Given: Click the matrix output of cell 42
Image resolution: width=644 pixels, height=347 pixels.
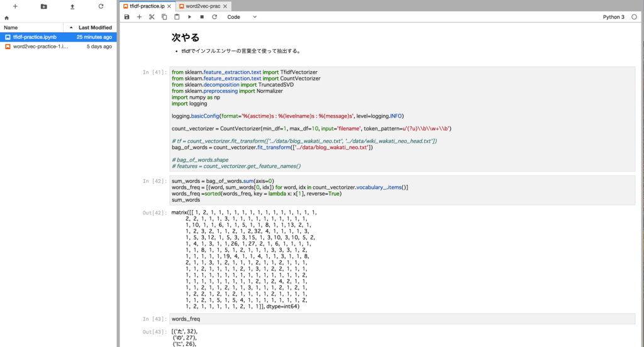Looking at the screenshot, I should click(x=244, y=260).
